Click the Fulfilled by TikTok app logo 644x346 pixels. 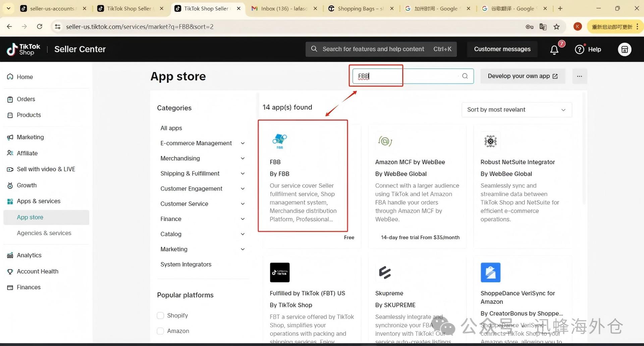click(279, 272)
